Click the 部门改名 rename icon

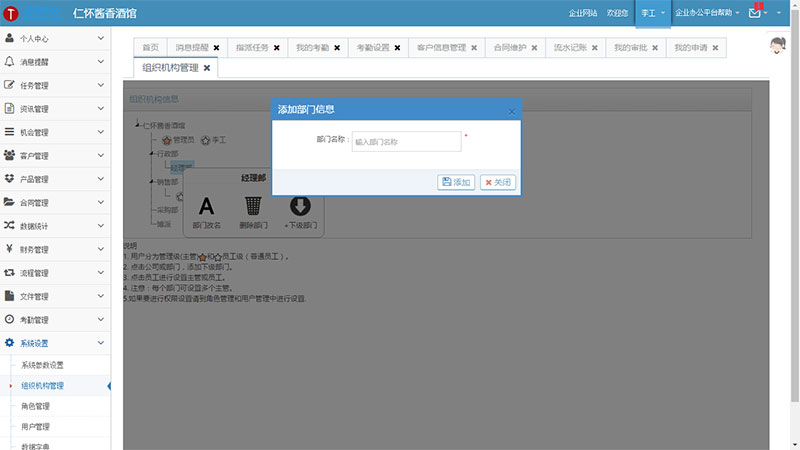[207, 206]
